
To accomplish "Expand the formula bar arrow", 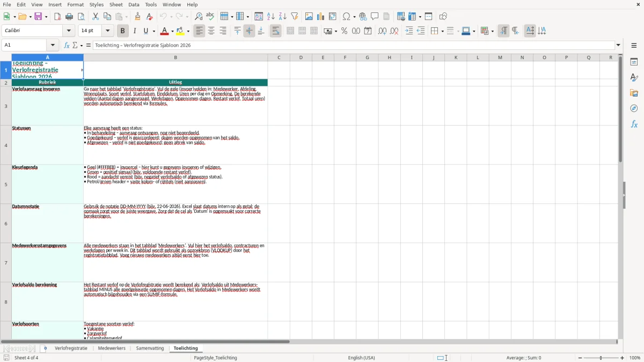I will point(618,45).
